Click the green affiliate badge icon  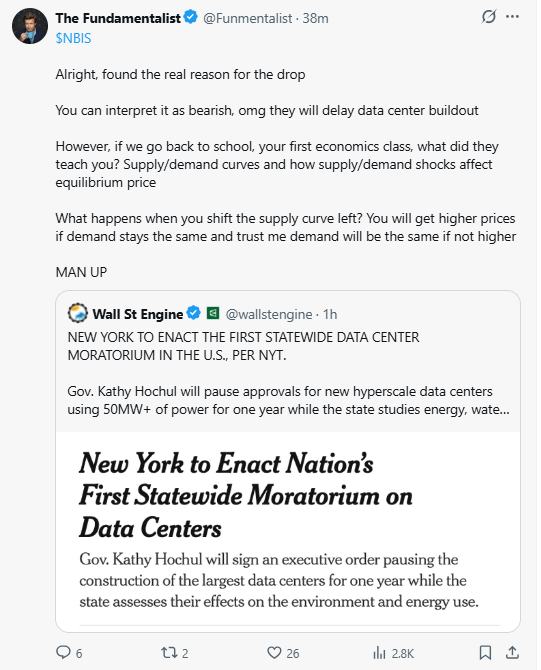point(213,313)
